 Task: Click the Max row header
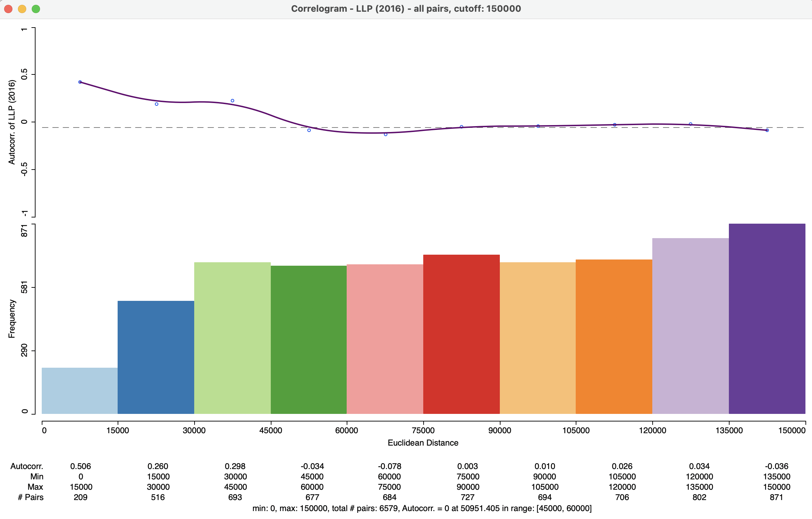click(35, 487)
